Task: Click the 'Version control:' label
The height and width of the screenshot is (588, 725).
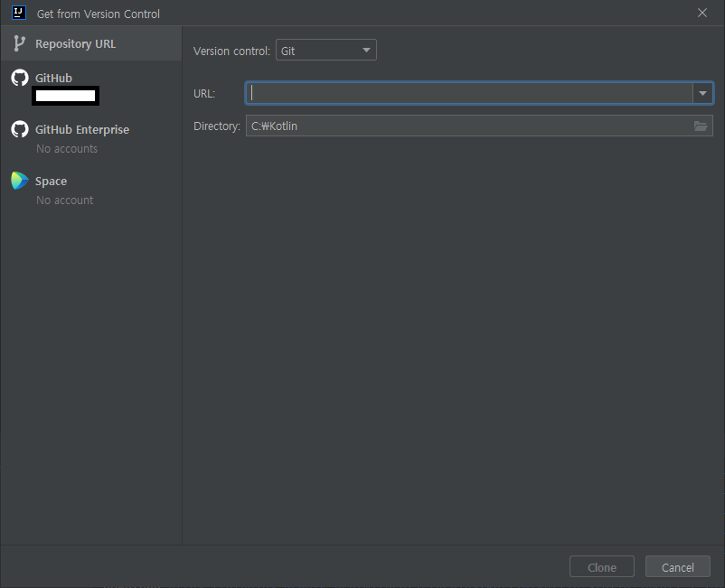Action: click(231, 51)
